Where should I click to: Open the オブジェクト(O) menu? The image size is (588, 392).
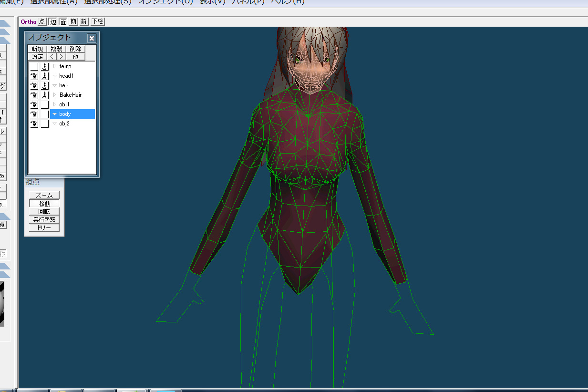165,2
